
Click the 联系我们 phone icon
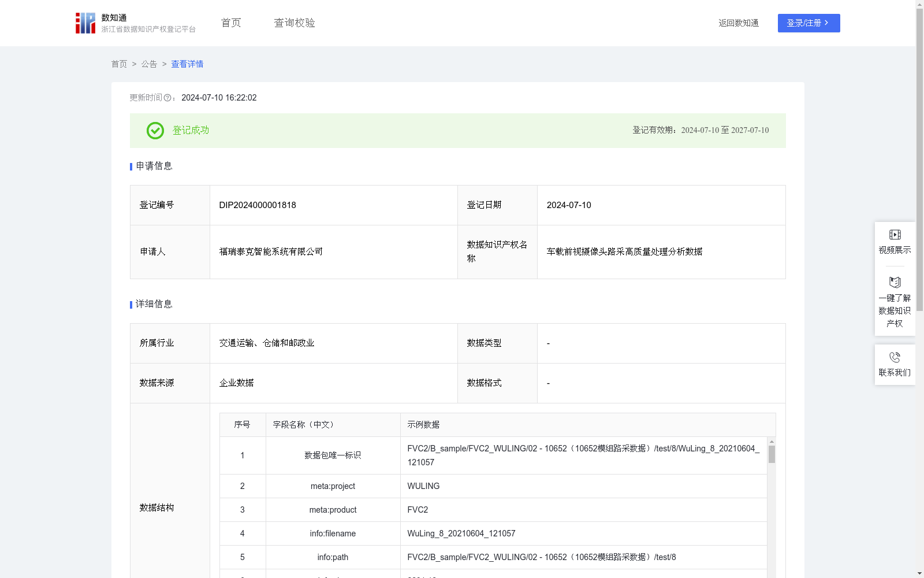895,357
